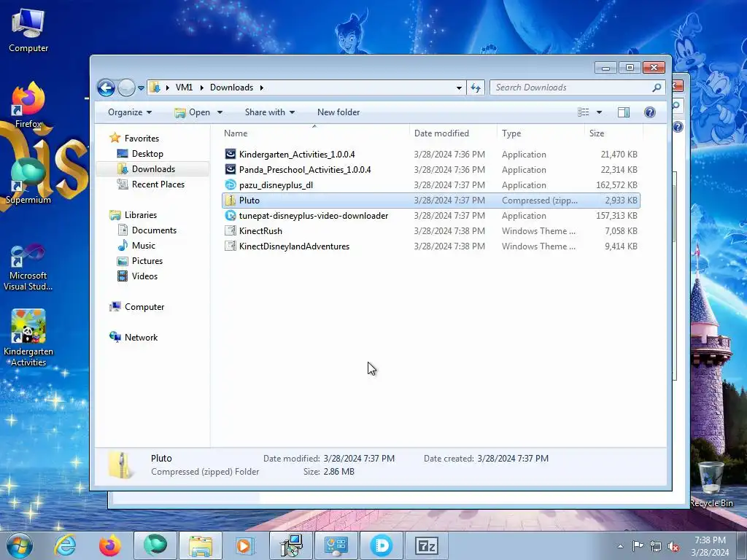
Task: Sort by the Type column header
Action: 541,133
